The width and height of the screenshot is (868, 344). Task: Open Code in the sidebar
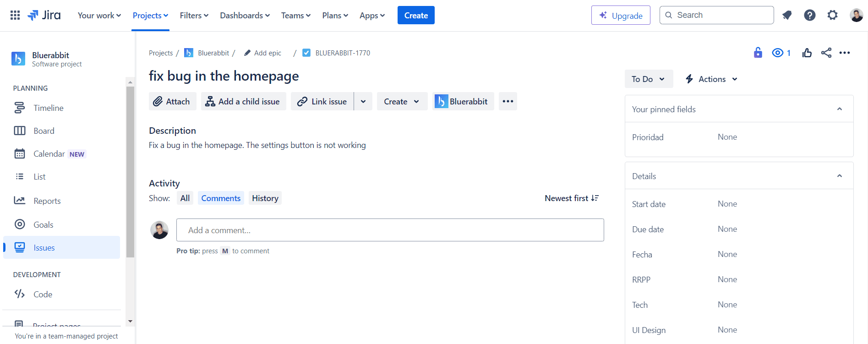coord(61,294)
